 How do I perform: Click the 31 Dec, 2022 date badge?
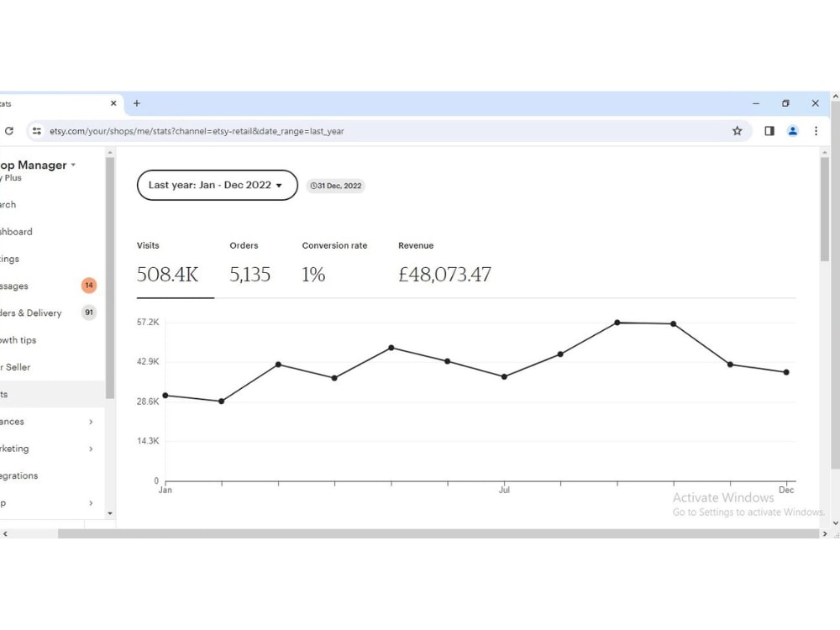point(336,186)
